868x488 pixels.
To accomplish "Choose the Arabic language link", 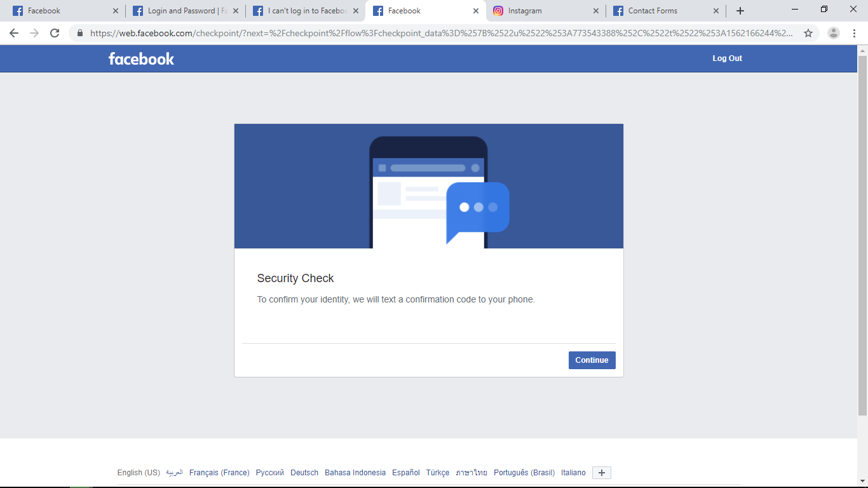I will point(174,473).
